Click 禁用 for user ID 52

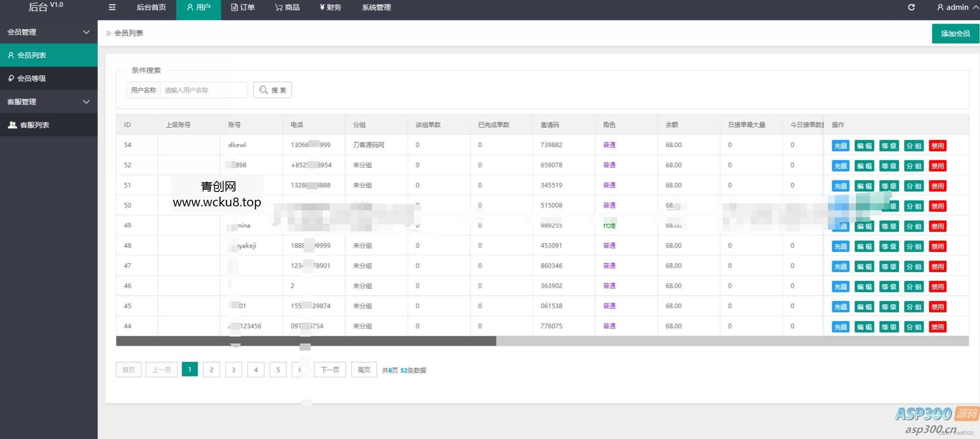(937, 166)
